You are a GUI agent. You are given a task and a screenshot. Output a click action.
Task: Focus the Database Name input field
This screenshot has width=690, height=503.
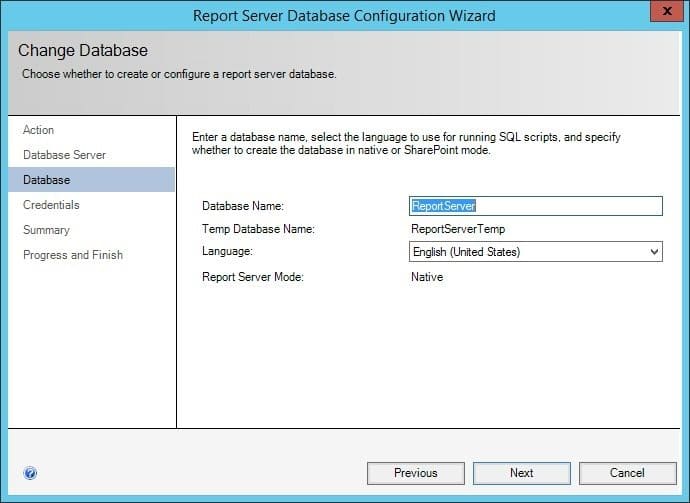pyautogui.click(x=536, y=206)
